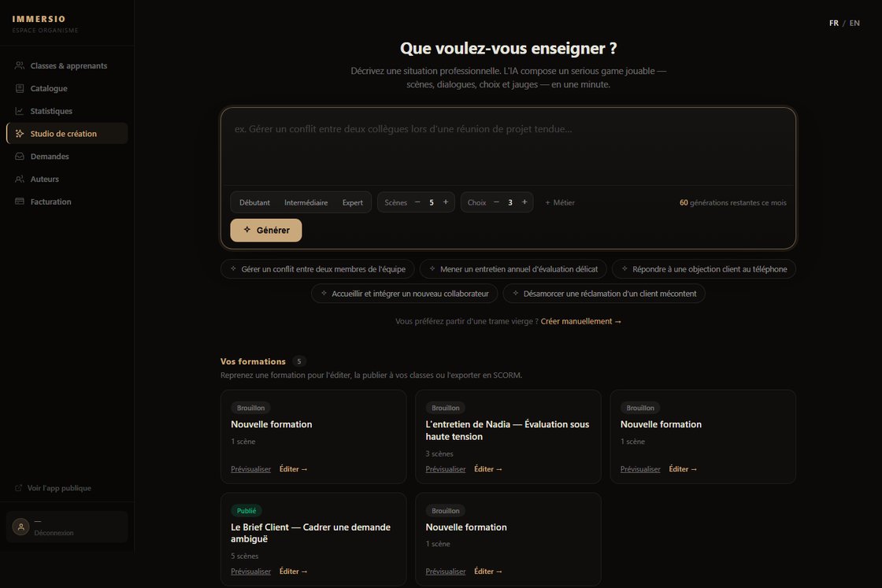Open the Demandes section

[67, 157]
